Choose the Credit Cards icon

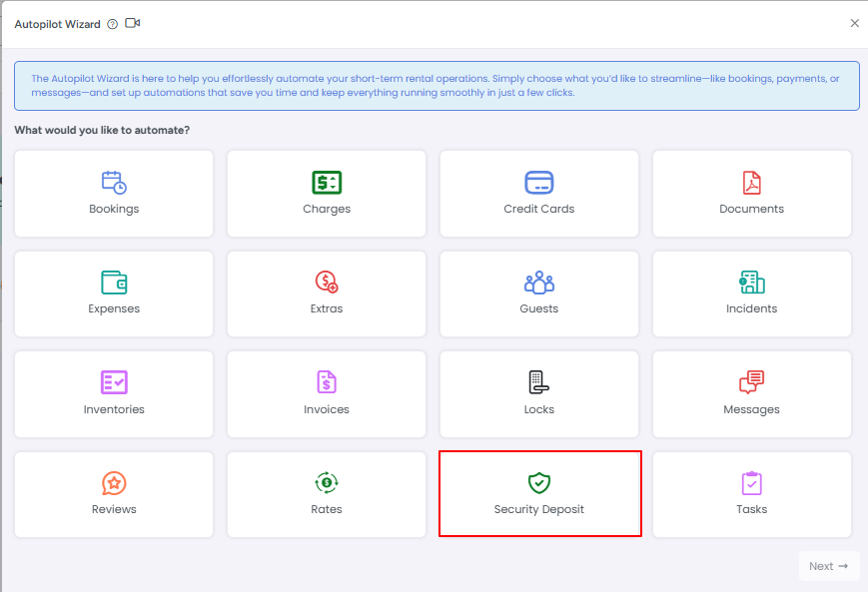[x=539, y=183]
